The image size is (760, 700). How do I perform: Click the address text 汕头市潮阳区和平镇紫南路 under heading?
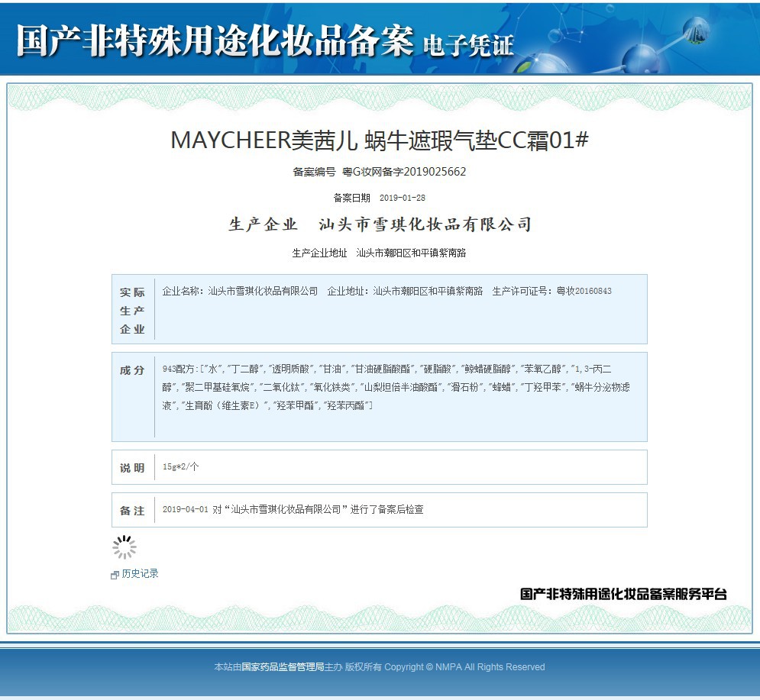411,253
